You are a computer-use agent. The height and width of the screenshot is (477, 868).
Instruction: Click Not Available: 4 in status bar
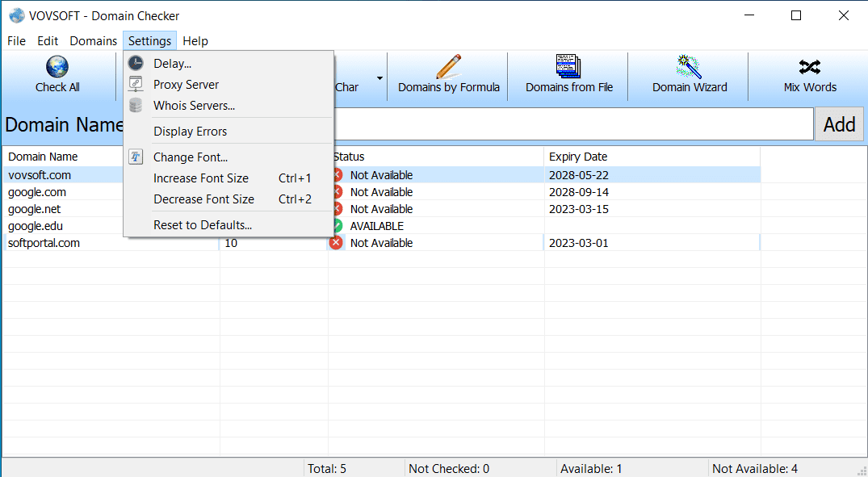755,469
